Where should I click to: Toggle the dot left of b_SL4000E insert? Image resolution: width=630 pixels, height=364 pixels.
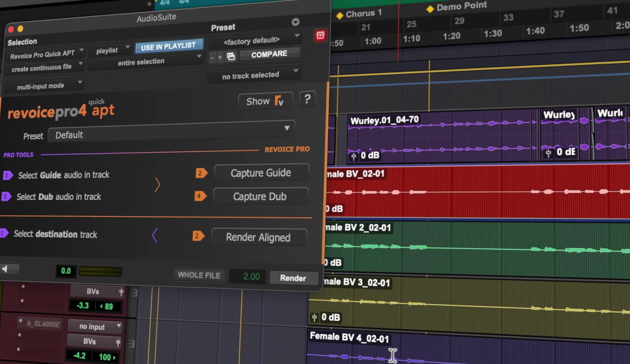[x=21, y=321]
